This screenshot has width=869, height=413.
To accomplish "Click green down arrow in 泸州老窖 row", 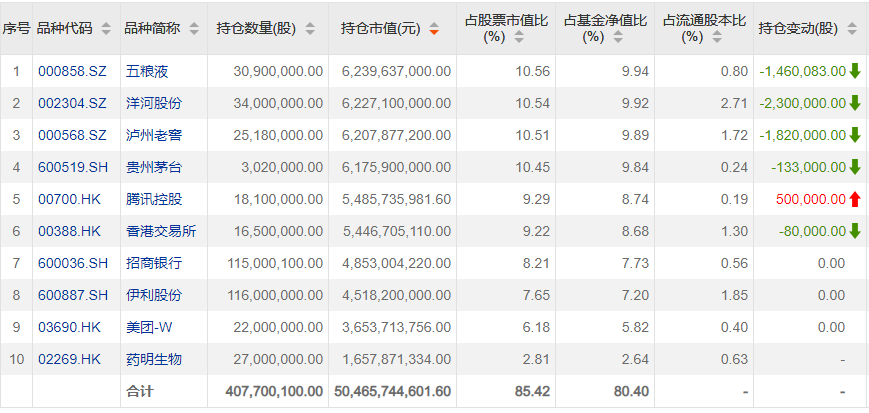I will [855, 135].
